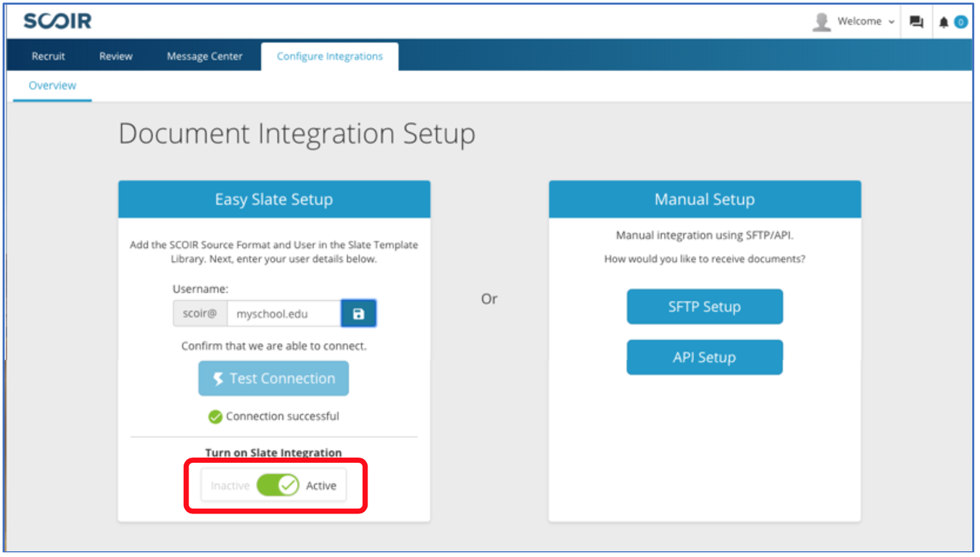The width and height of the screenshot is (980, 557).
Task: Click the SFTP Setup button
Action: tap(705, 307)
